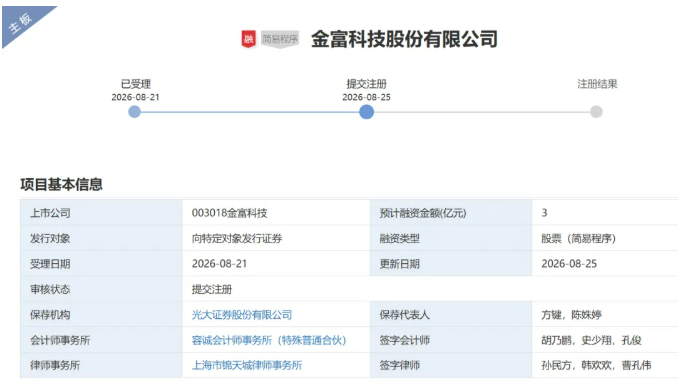This screenshot has height=381, width=683.
Task: Select the 提交注册 timeline node
Action: point(366,112)
